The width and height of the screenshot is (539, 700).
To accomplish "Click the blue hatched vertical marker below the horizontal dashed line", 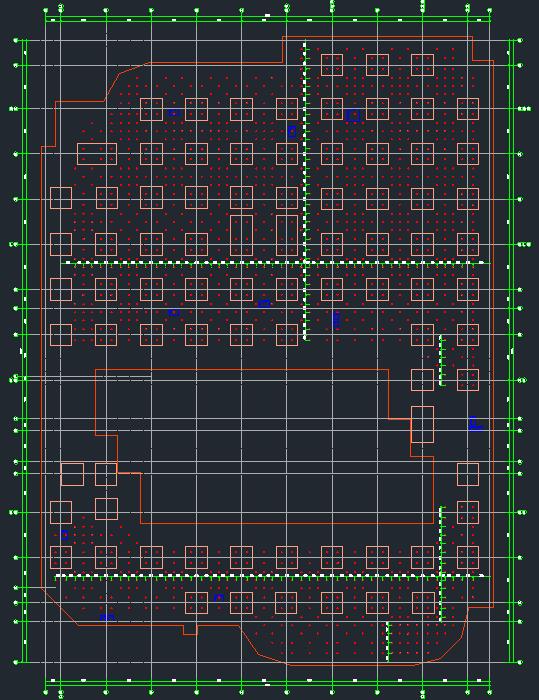I will [337, 320].
